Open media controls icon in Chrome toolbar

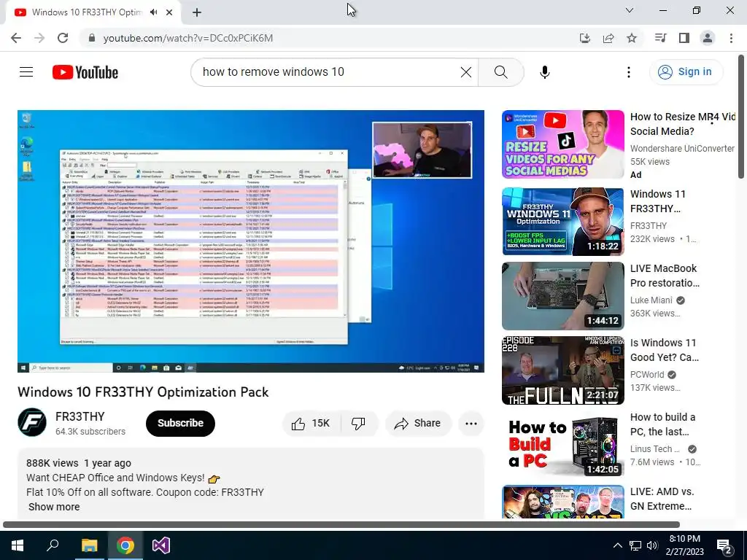pyautogui.click(x=660, y=38)
